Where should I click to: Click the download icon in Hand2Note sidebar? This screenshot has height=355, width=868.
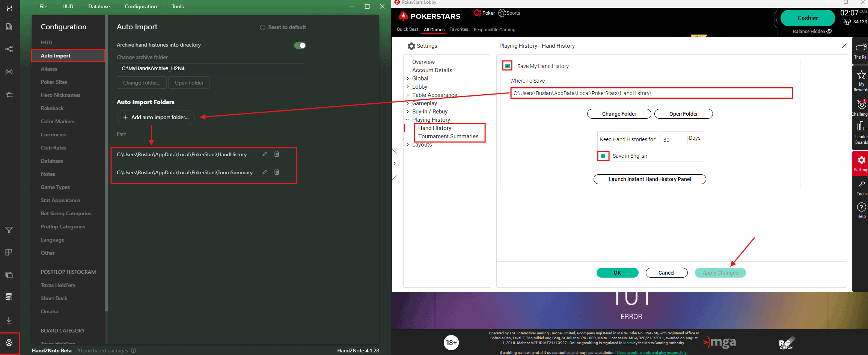(9, 320)
